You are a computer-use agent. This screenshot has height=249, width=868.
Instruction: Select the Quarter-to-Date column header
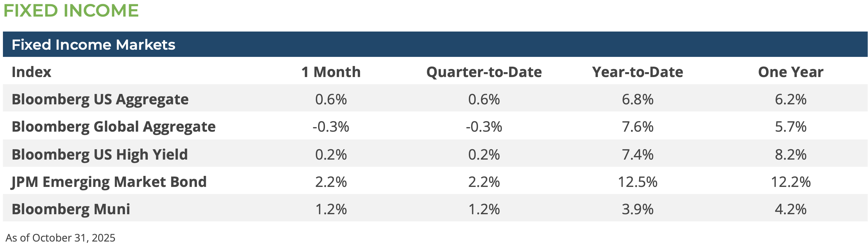coord(484,72)
